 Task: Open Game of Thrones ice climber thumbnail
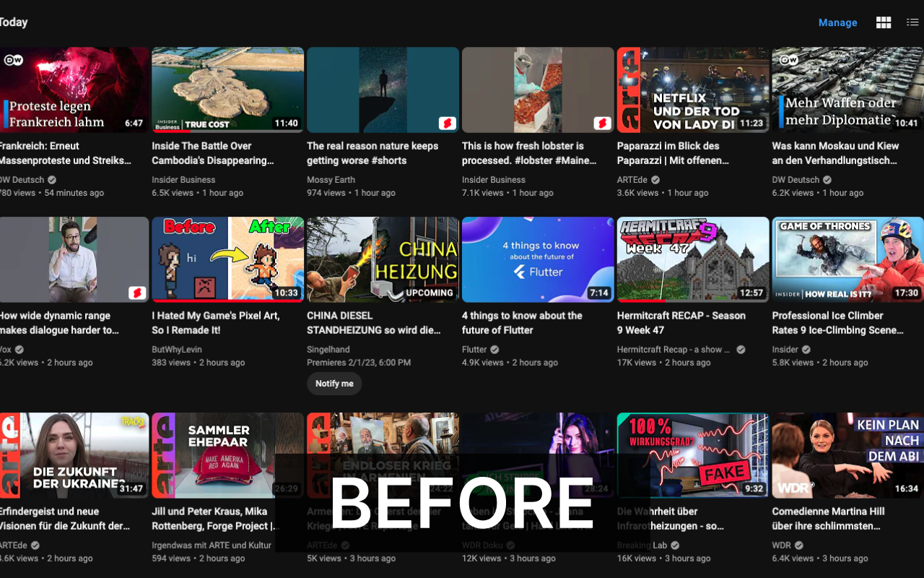(847, 259)
